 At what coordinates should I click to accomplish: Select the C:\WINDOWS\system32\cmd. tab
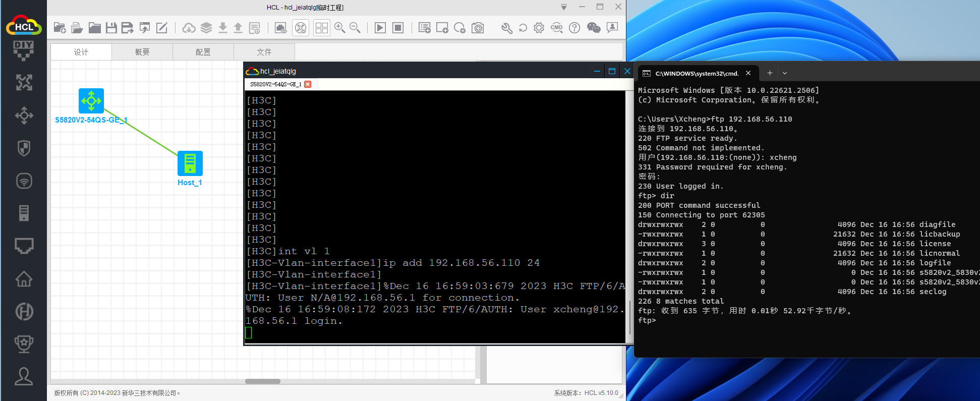tap(697, 73)
